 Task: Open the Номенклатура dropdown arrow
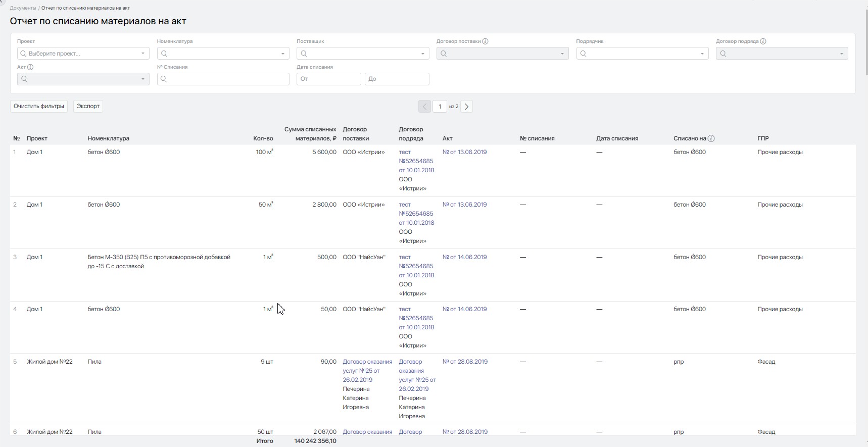coord(283,54)
